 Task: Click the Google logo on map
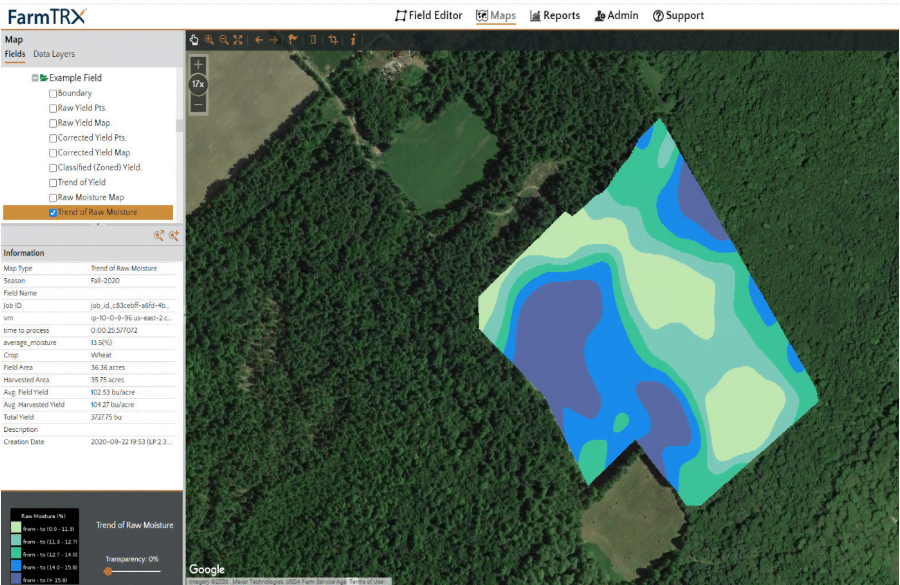[x=207, y=569]
